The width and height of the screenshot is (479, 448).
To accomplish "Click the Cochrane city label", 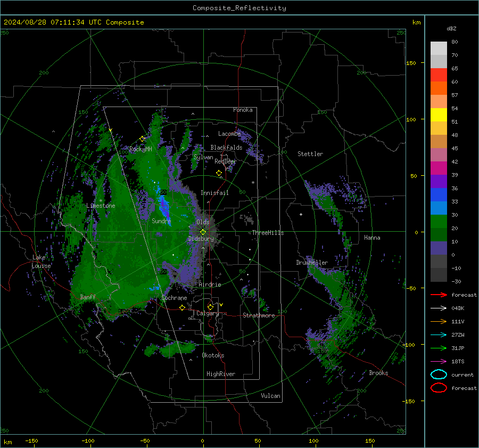I will [174, 298].
